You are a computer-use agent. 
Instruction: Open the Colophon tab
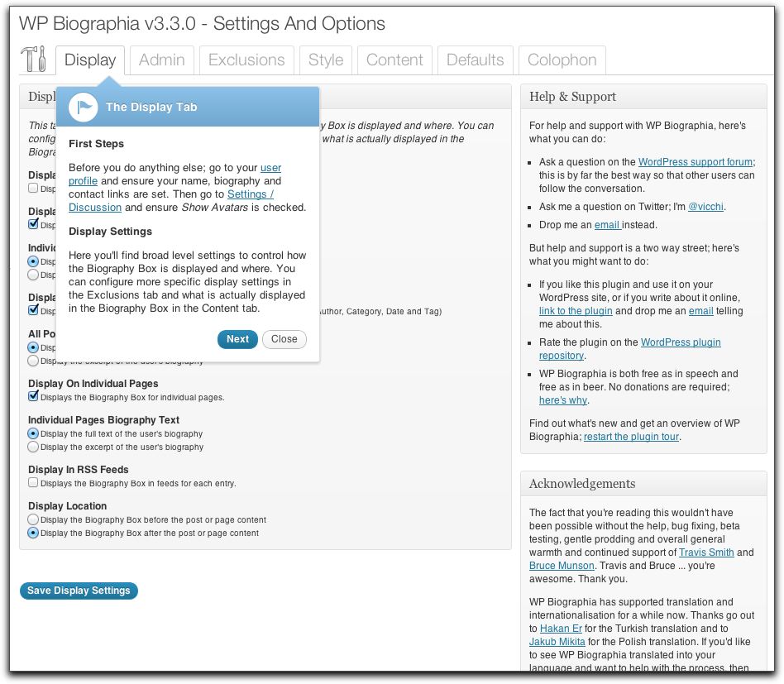pos(562,60)
